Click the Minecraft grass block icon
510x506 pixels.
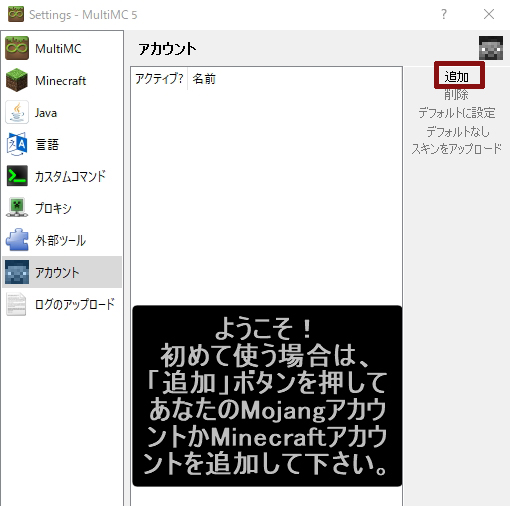[17, 80]
